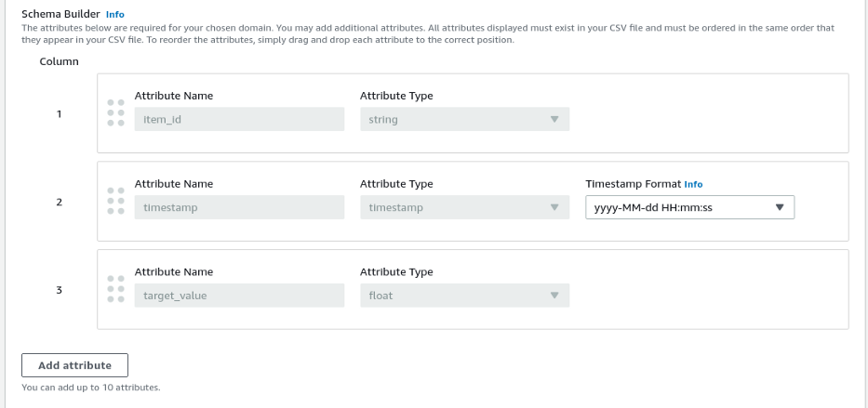Click column number 1 label

(x=59, y=113)
